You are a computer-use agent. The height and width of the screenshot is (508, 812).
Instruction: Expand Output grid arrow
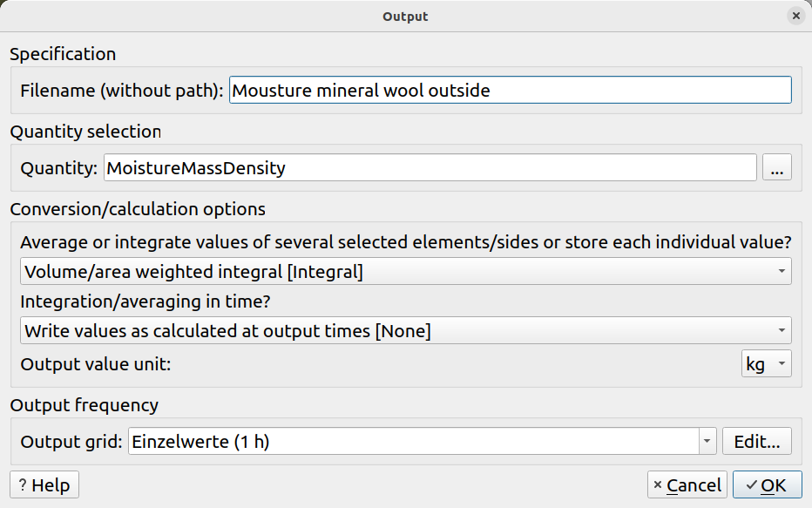point(707,441)
